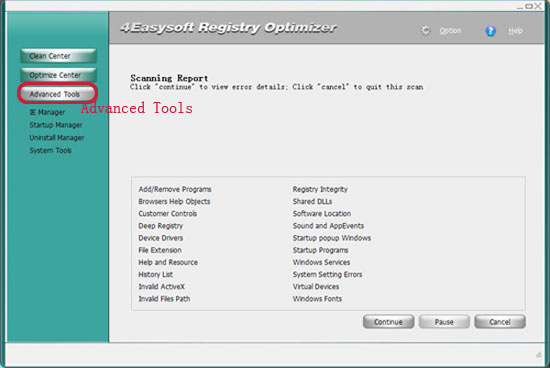Screen dimensions: 550x368
Task: Click the window resize grip icon
Action: click(539, 355)
